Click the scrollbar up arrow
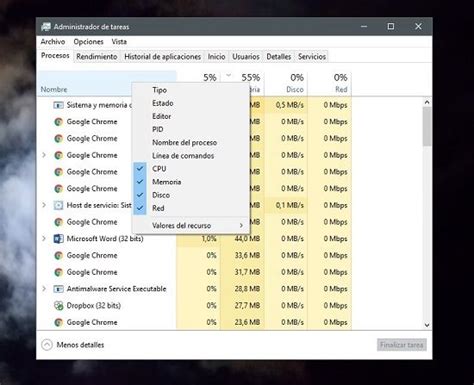Image resolution: width=474 pixels, height=385 pixels. click(x=427, y=102)
